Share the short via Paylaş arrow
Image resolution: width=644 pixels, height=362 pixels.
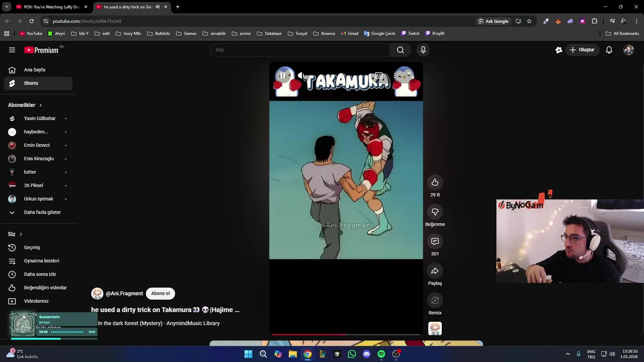(x=435, y=271)
